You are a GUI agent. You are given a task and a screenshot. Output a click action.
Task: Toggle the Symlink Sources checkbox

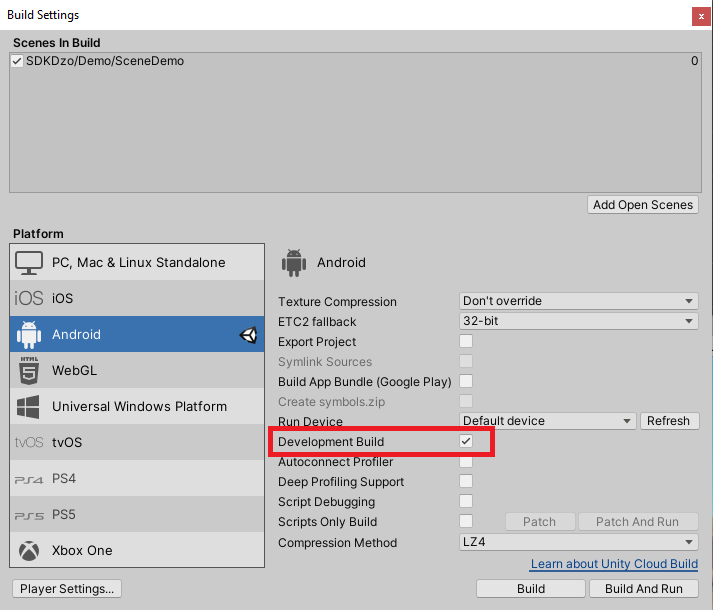(x=466, y=361)
